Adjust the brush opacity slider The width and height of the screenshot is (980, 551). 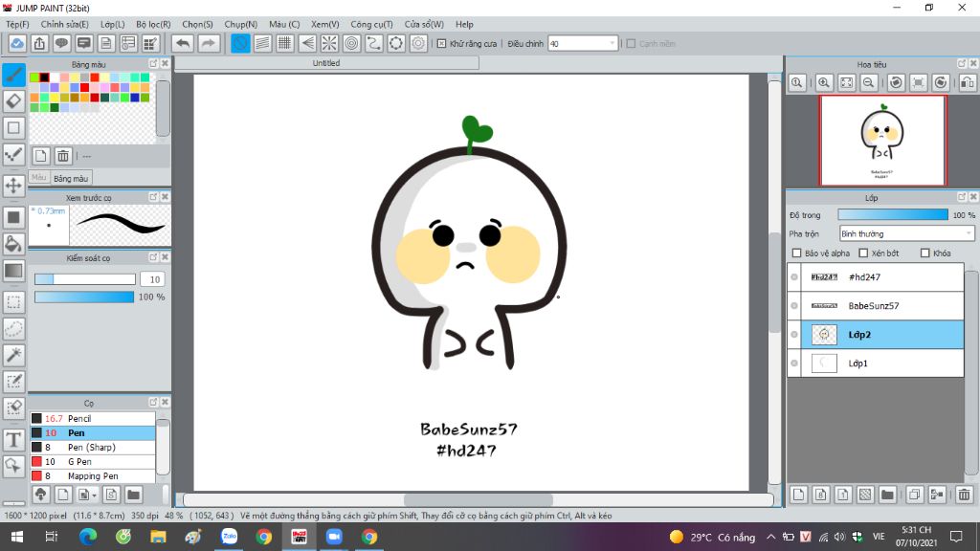click(x=84, y=297)
